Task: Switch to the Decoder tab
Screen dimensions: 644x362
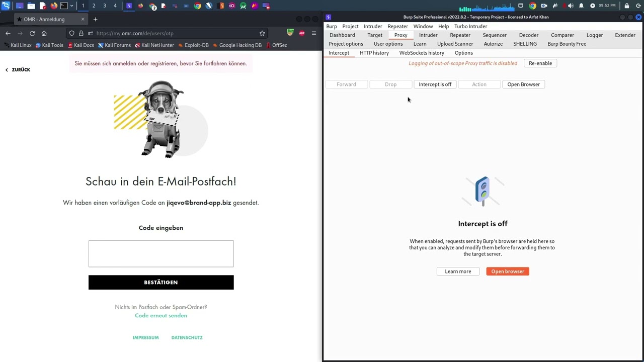Action: 529,35
